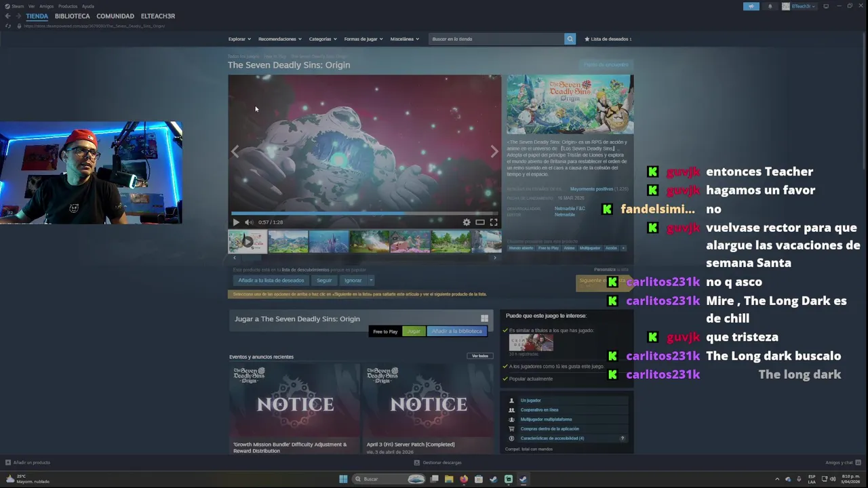The height and width of the screenshot is (488, 868).
Task: Click the accessibility features help question mark
Action: 622,439
